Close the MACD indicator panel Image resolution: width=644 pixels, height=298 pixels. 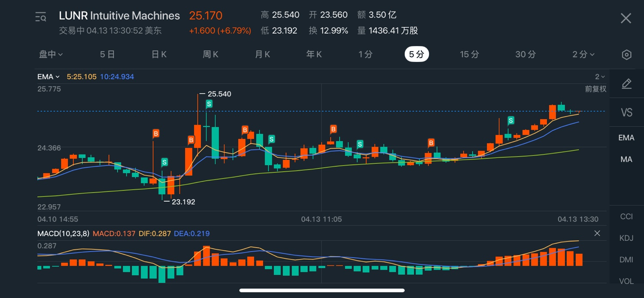pos(597,233)
